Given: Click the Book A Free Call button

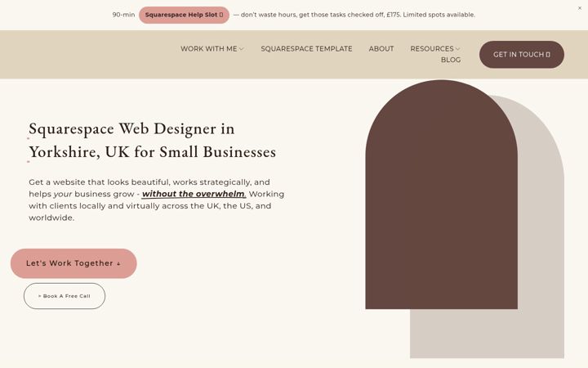Looking at the screenshot, I should [x=65, y=296].
